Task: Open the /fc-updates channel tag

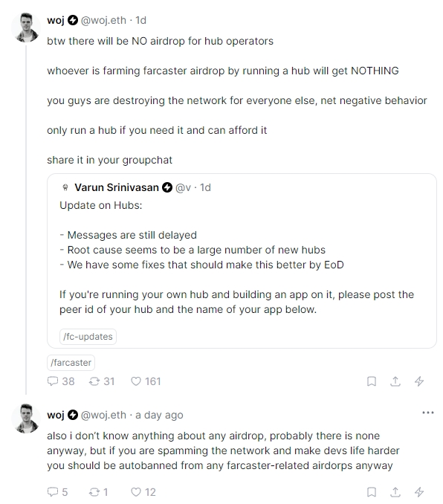Action: click(x=88, y=337)
